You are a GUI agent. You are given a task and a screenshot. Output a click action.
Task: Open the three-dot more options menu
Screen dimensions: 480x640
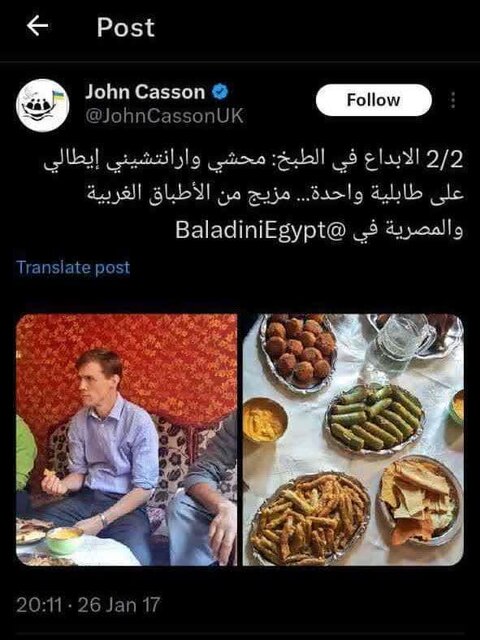[x=452, y=100]
